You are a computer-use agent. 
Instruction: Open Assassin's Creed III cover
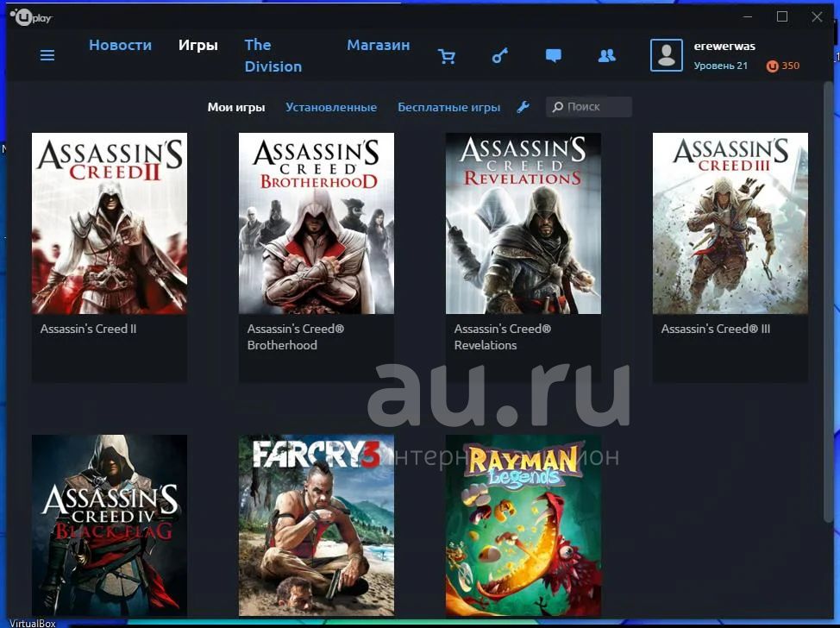coord(730,223)
